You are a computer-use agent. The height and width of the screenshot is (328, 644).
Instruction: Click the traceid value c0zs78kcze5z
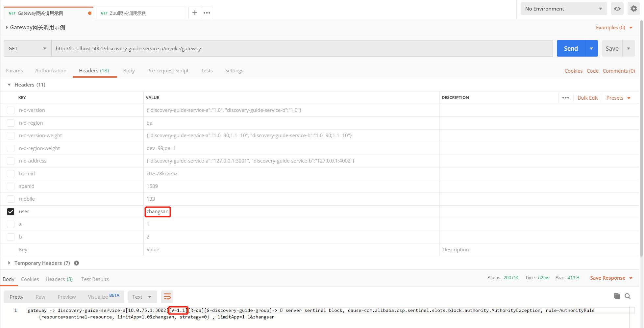point(162,174)
